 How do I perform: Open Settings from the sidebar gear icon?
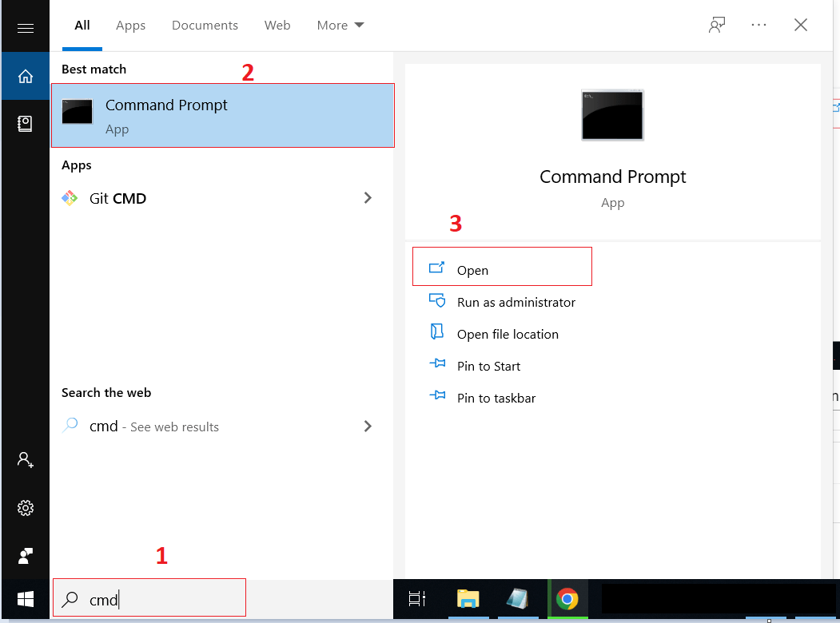25,508
